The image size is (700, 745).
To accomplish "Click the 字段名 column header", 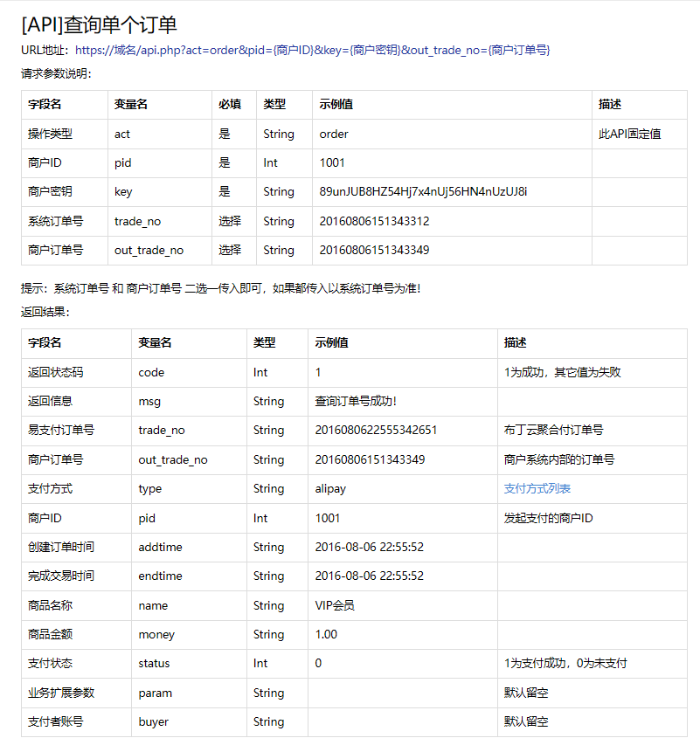I will 44,104.
